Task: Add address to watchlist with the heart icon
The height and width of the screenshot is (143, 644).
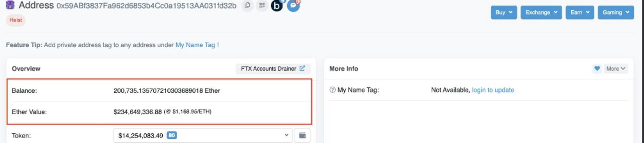Action: (x=597, y=69)
